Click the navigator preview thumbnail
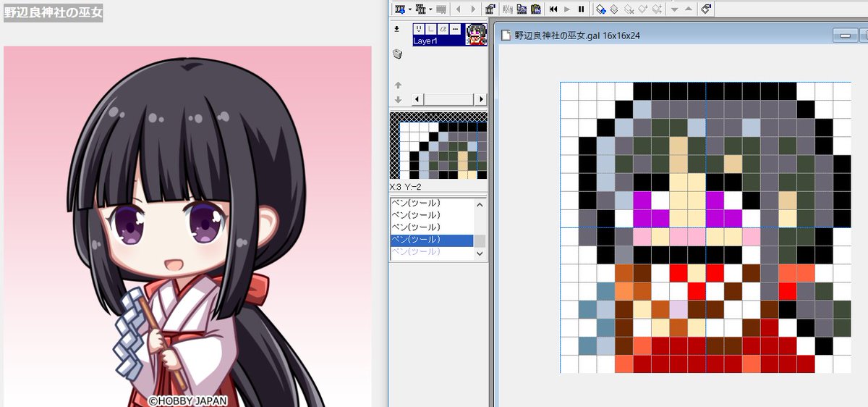This screenshot has height=407, width=868. 438,146
